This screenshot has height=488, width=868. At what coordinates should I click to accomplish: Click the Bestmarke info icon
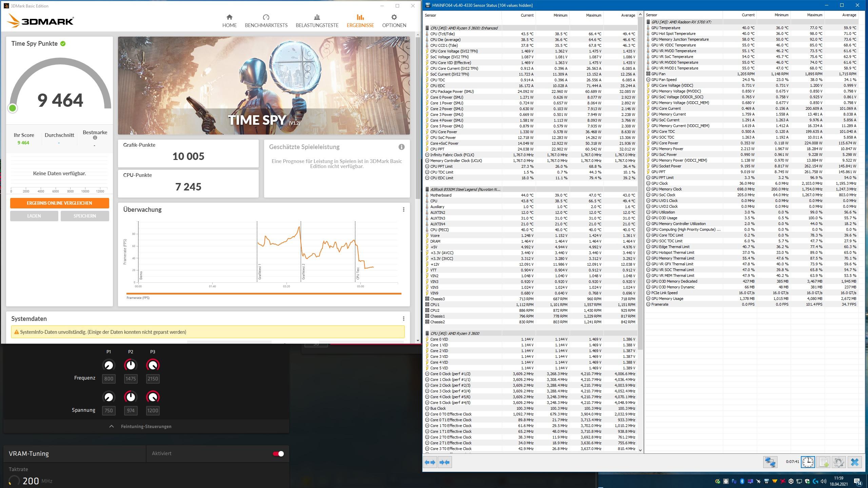(95, 138)
